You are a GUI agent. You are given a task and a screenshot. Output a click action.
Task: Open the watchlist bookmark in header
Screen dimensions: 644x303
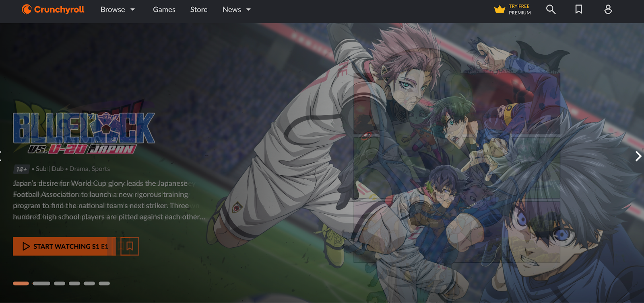579,9
